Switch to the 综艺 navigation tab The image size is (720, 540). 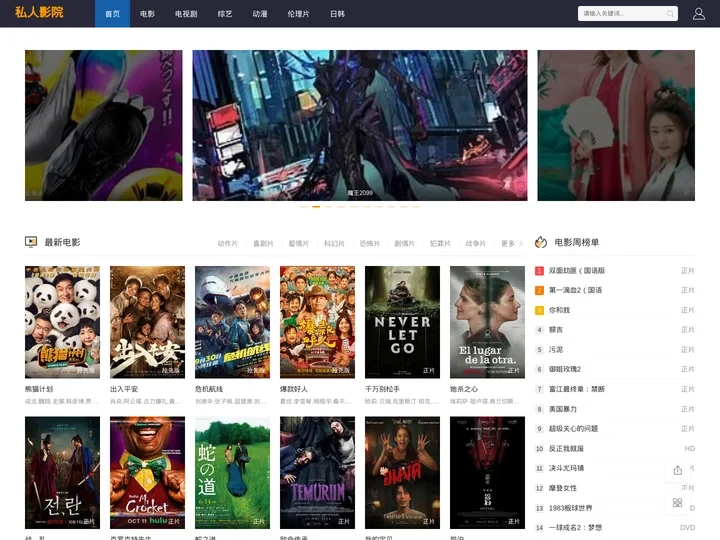[225, 14]
